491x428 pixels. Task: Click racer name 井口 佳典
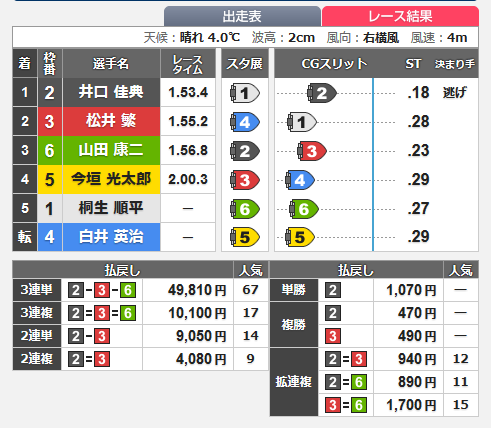(x=111, y=92)
